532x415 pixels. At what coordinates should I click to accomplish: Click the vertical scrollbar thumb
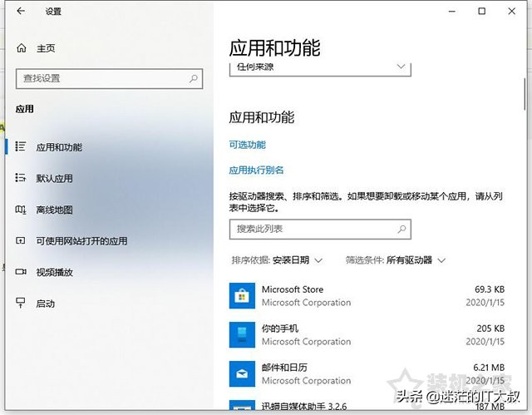(x=525, y=94)
